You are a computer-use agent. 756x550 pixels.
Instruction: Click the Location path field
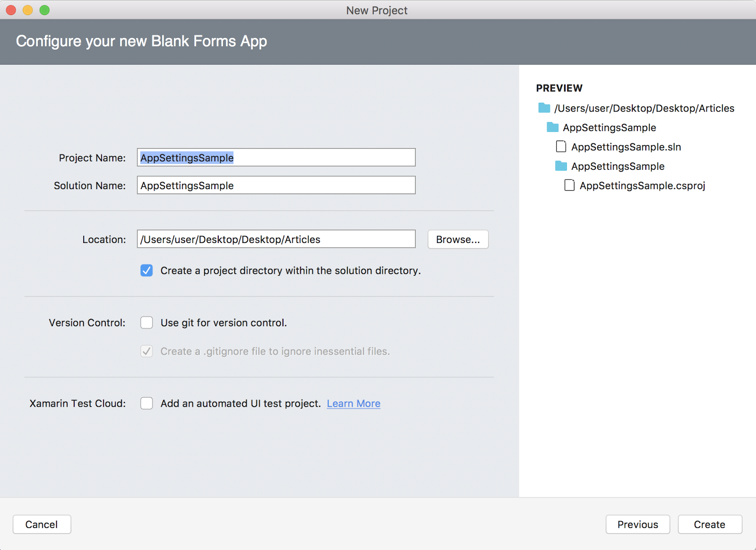(x=276, y=239)
